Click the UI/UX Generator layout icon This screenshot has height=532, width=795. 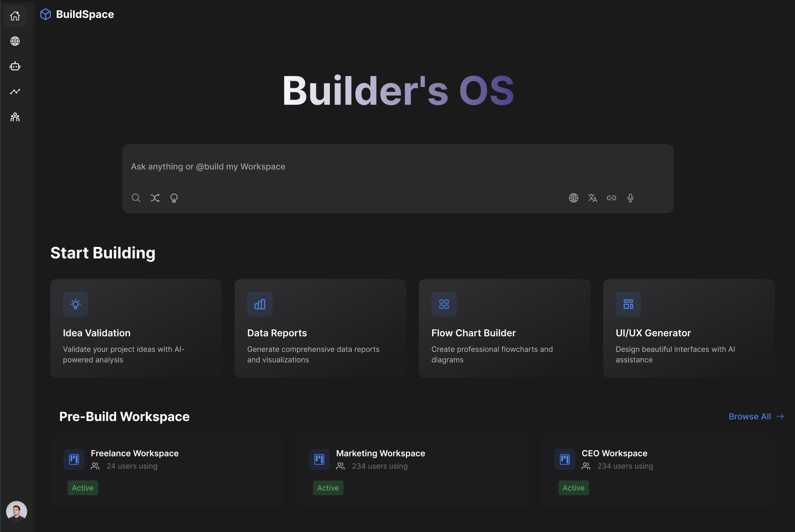(628, 304)
